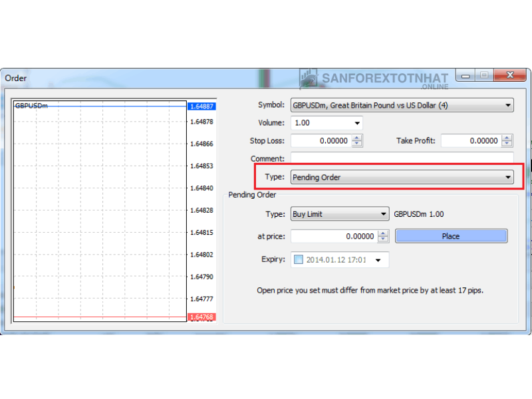This screenshot has height=399, width=532.
Task: Decrease at price with down arrow
Action: click(x=383, y=239)
